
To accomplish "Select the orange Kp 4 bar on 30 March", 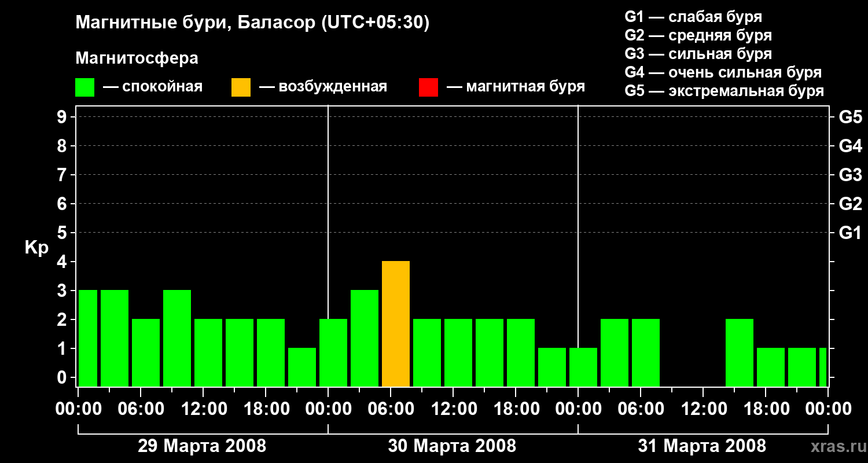I will tap(396, 324).
